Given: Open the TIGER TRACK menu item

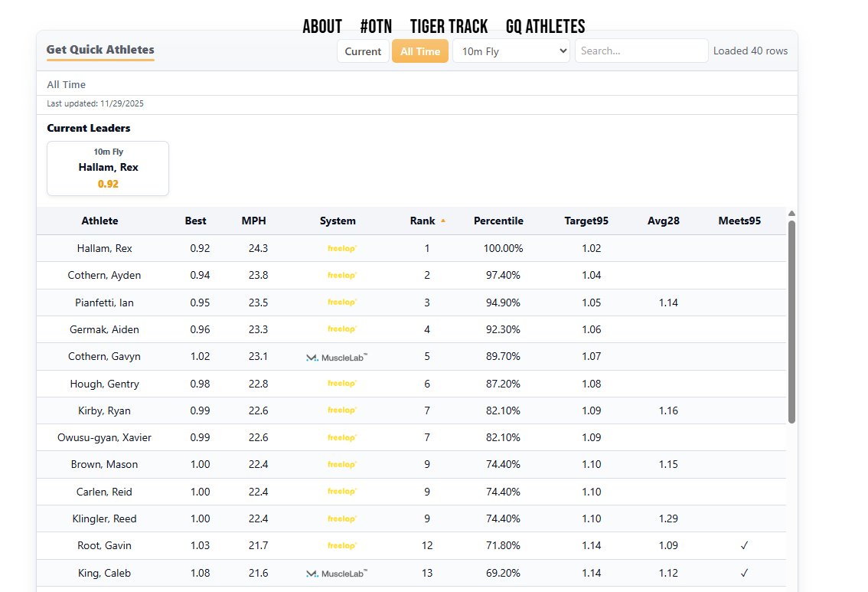Looking at the screenshot, I should 449,25.
